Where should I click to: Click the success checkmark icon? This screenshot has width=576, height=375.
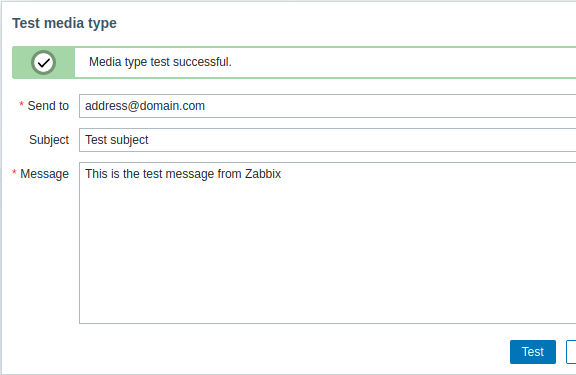(x=43, y=62)
